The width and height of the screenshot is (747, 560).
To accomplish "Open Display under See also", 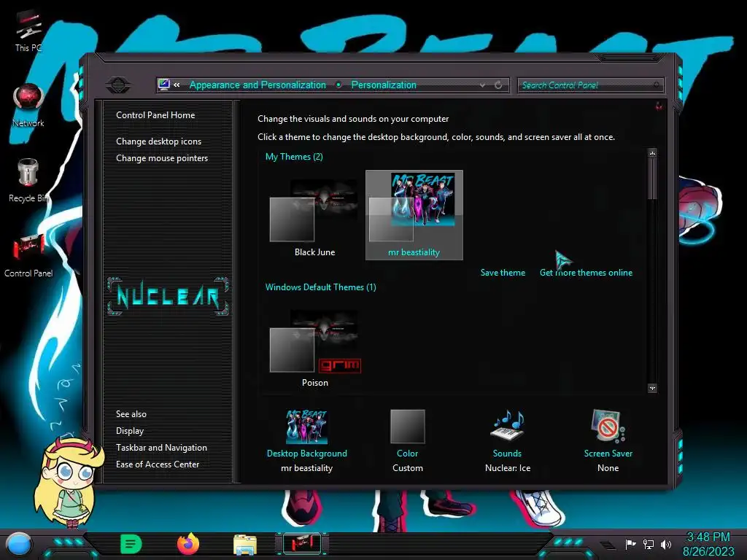I will (130, 431).
